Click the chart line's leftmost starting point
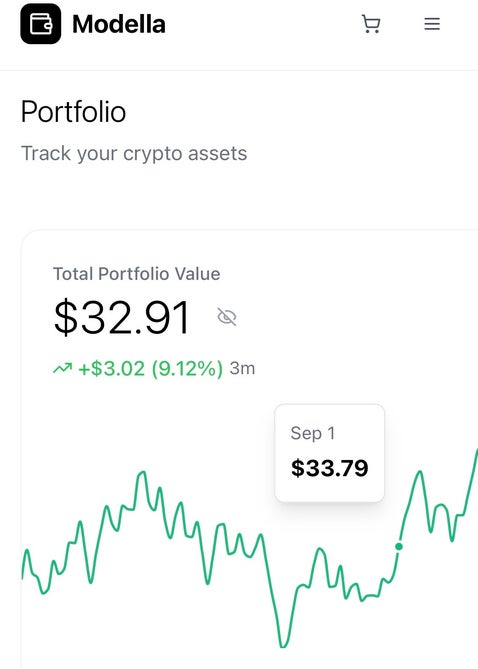 point(23,577)
